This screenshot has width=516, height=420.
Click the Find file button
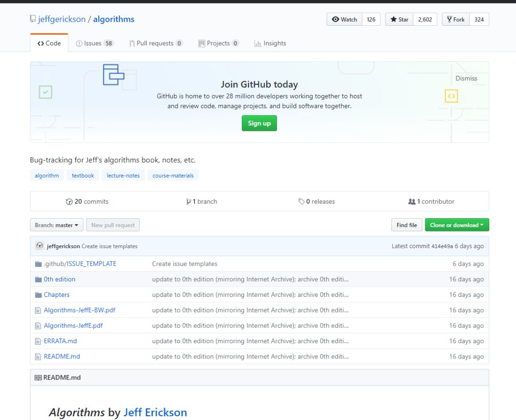(407, 225)
